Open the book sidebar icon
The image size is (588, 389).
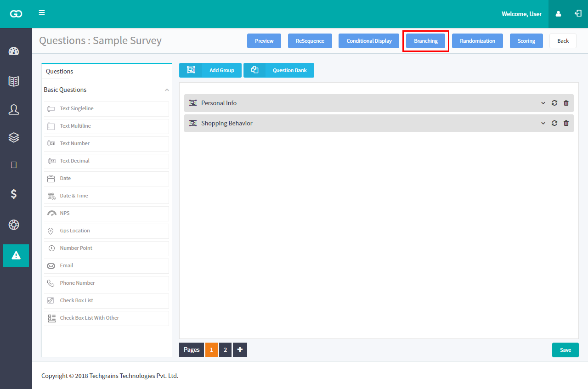point(14,81)
